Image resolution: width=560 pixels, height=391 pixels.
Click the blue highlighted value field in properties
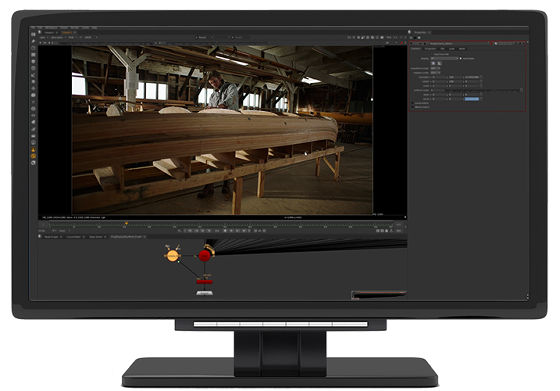coord(472,99)
